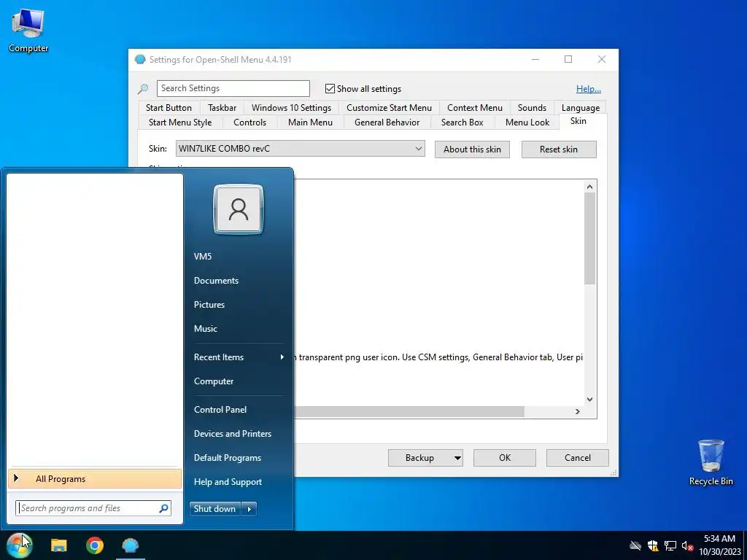Click the Shut down button
Viewport: 747px width, 560px height.
(x=215, y=509)
